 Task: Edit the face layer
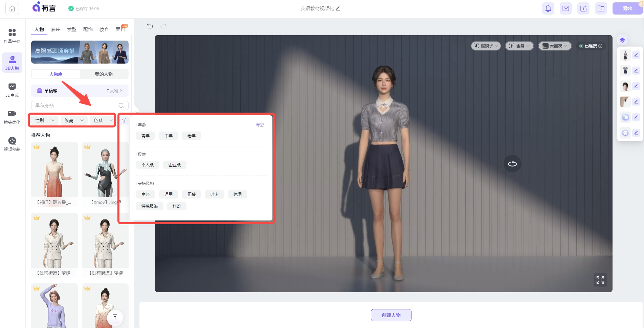(x=636, y=133)
